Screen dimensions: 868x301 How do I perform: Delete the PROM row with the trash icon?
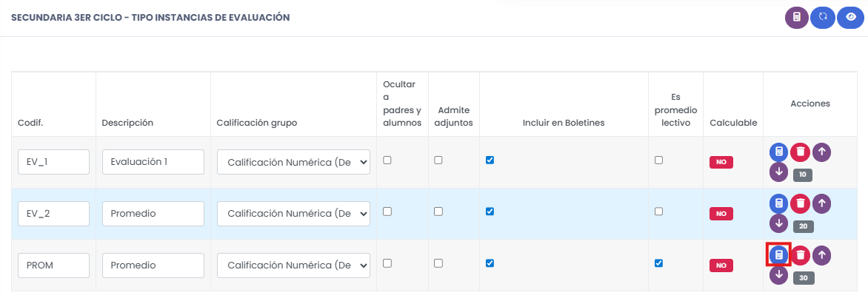coord(800,255)
